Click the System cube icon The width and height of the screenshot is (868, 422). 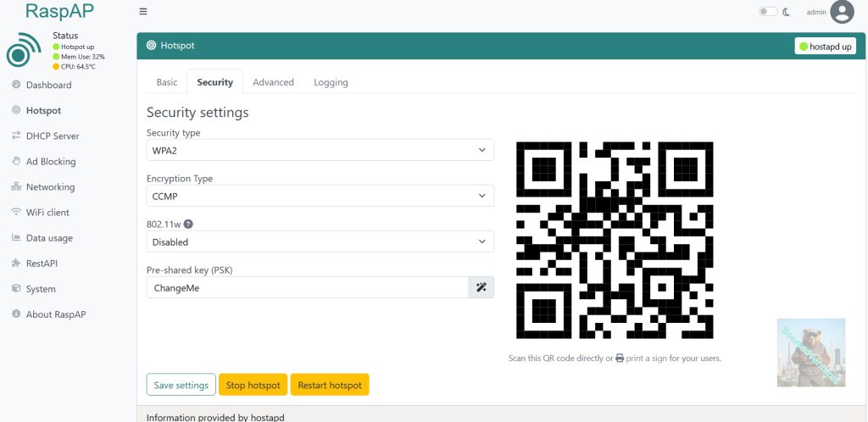[16, 289]
